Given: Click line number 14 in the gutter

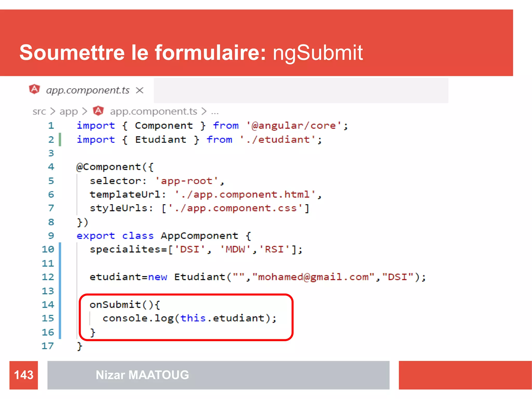Looking at the screenshot, I should point(48,304).
